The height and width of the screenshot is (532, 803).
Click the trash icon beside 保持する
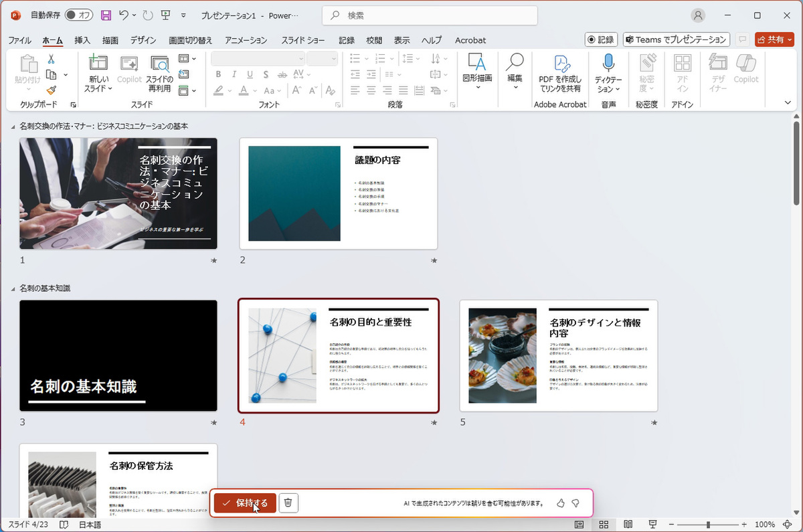(288, 503)
